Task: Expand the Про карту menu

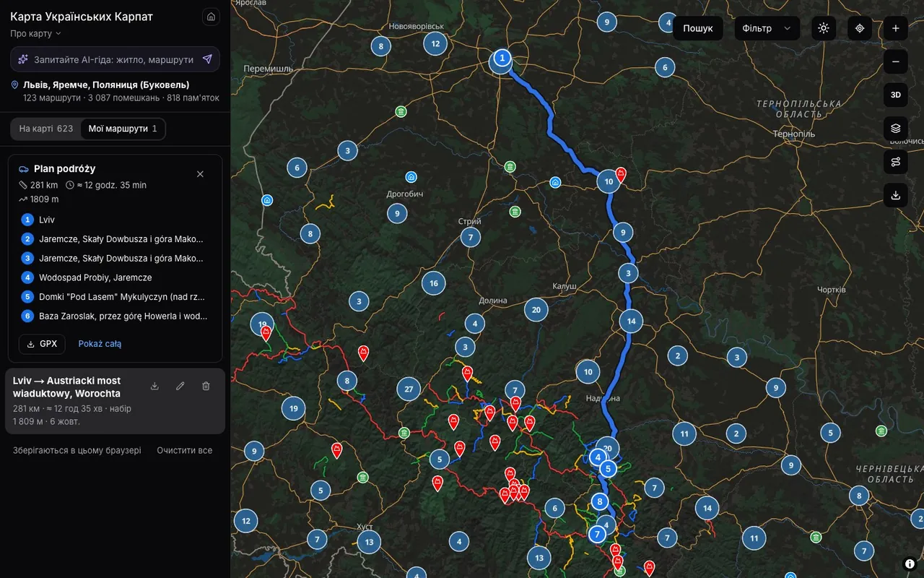Action: [x=36, y=33]
